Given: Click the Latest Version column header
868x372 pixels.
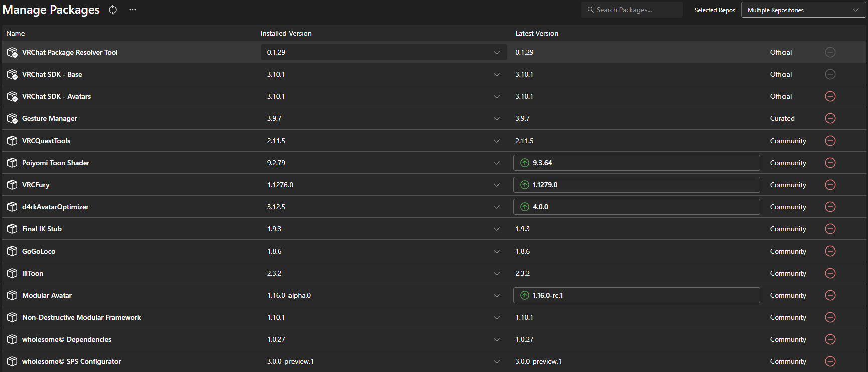Looking at the screenshot, I should [x=537, y=33].
